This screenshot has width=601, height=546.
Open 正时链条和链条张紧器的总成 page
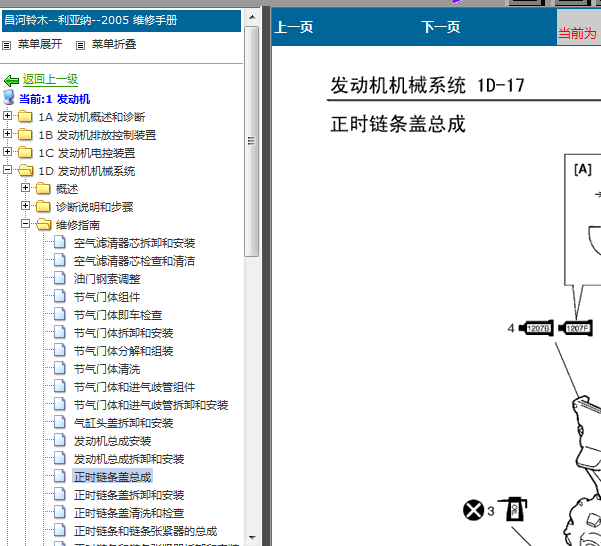[146, 531]
